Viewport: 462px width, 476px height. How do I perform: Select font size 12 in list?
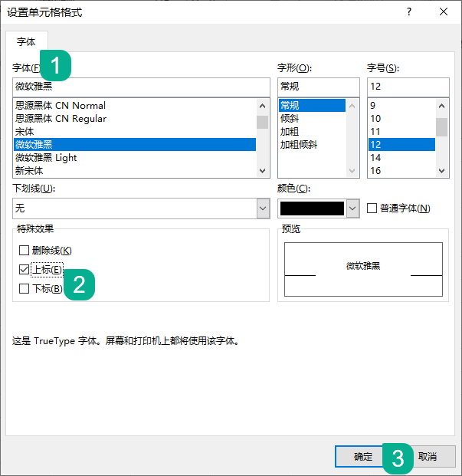401,145
